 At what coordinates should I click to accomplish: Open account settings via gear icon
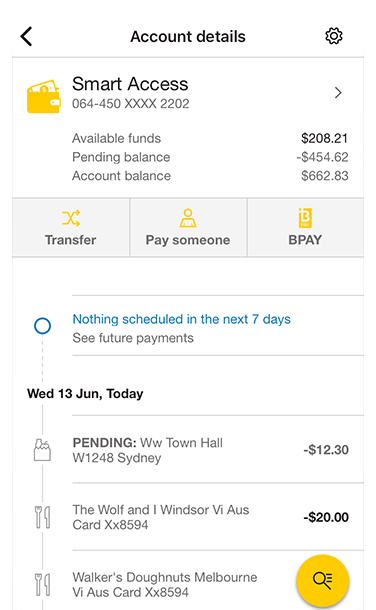334,36
